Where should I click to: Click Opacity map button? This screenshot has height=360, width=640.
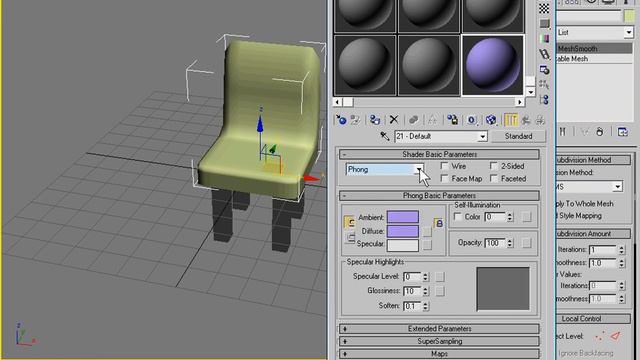coord(527,243)
